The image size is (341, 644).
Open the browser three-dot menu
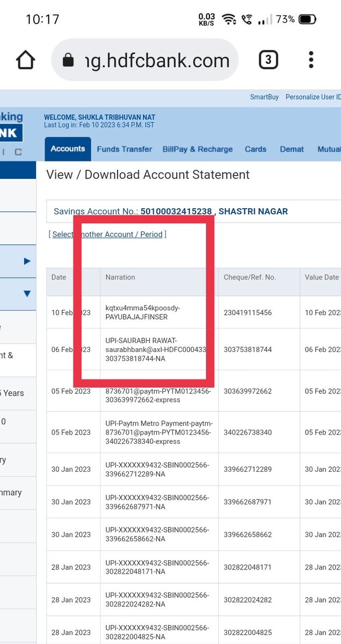pyautogui.click(x=311, y=60)
